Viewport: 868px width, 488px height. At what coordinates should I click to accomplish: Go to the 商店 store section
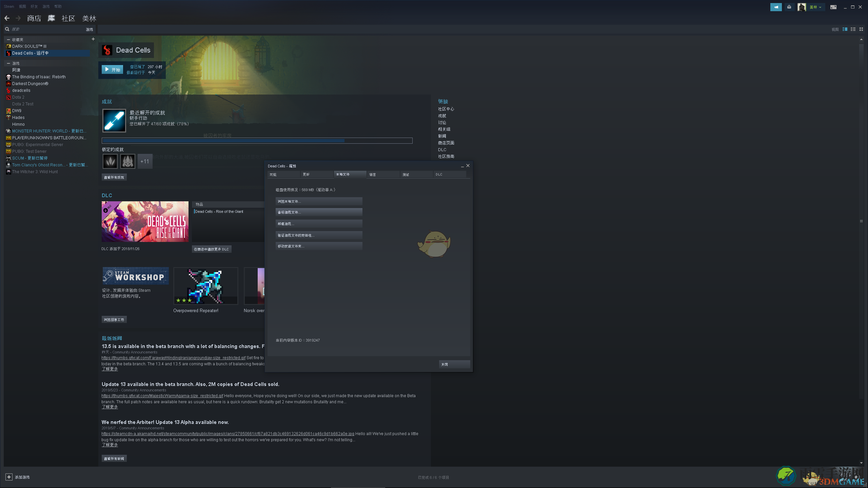coord(34,18)
